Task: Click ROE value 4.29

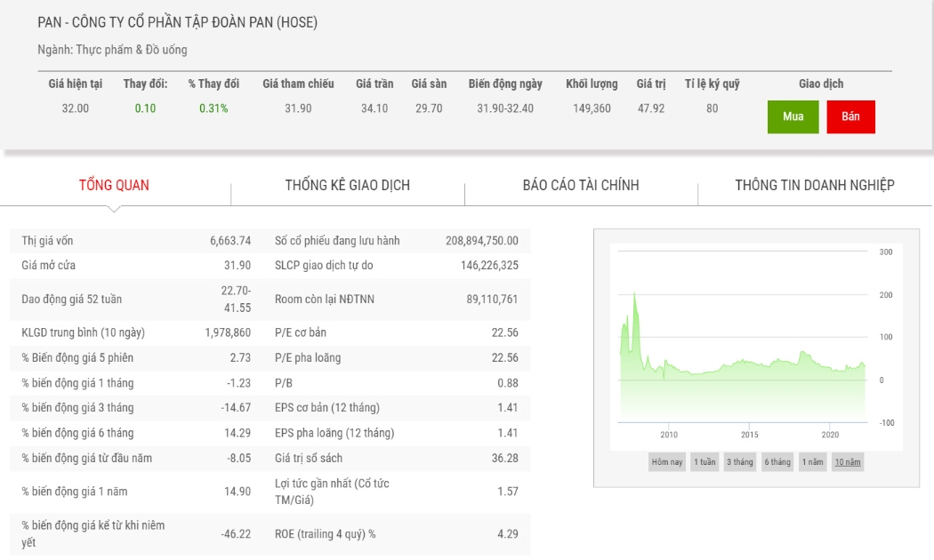Action: pos(508,534)
